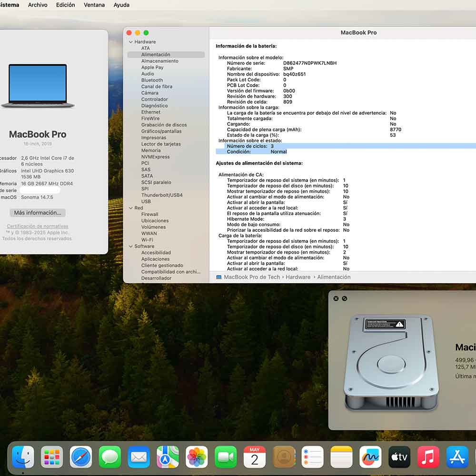Select Audio in the sidebar
Viewport: 476px width, 476px height.
(148, 74)
